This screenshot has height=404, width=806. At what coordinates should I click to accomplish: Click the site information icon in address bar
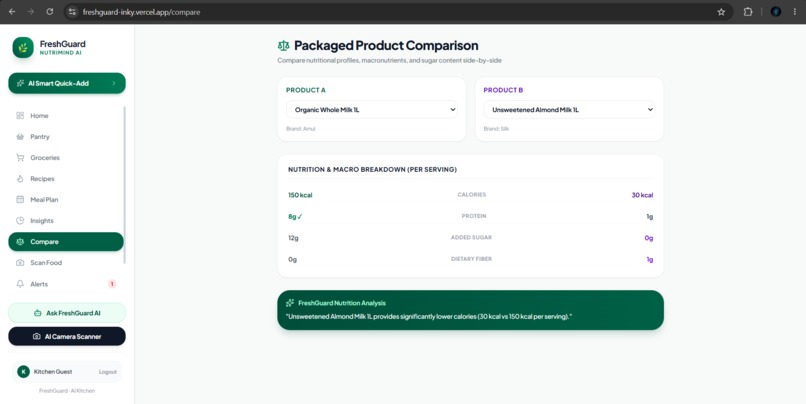(x=72, y=12)
